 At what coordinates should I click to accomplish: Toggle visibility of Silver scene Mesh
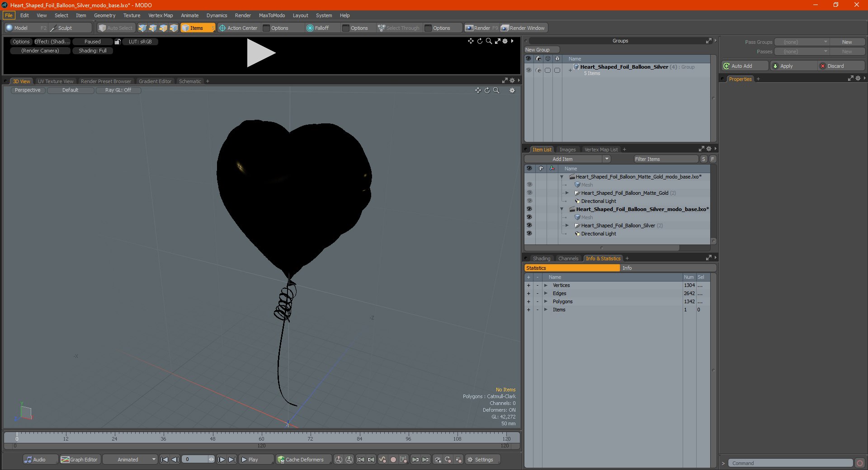[x=529, y=217]
